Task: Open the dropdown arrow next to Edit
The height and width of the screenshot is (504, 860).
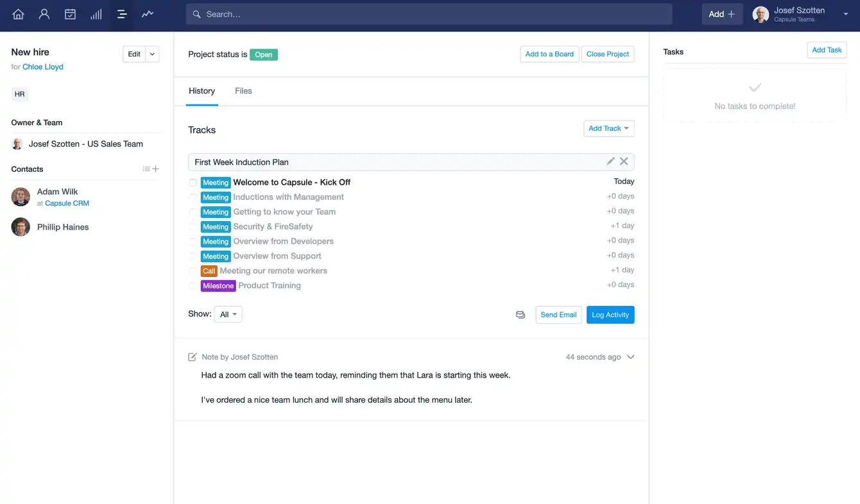Action: pos(152,55)
